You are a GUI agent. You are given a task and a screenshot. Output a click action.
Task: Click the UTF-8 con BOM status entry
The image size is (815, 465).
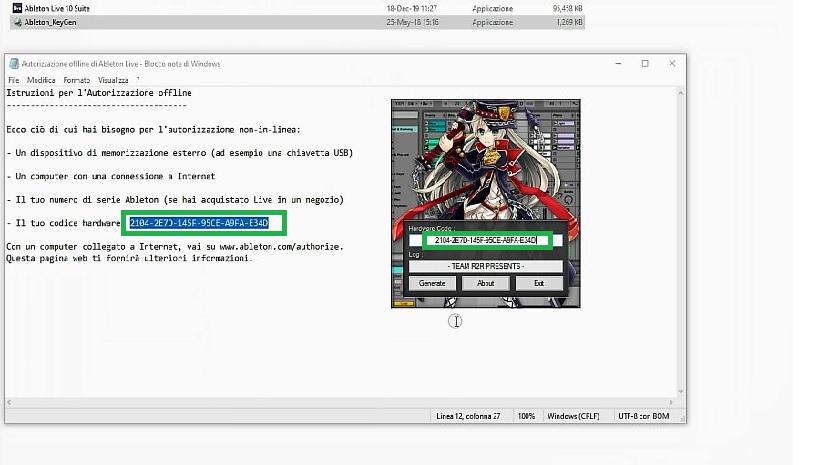643,416
